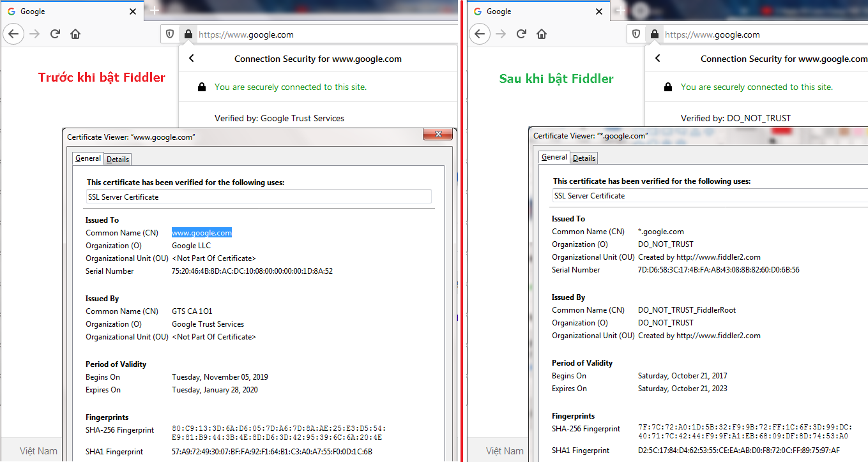Click Organization value Google LLC

point(191,246)
